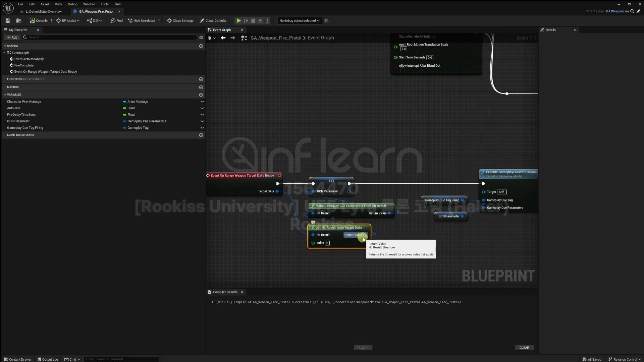This screenshot has width=644, height=362.
Task: Click the Save blueprint icon
Action: tap(8, 21)
